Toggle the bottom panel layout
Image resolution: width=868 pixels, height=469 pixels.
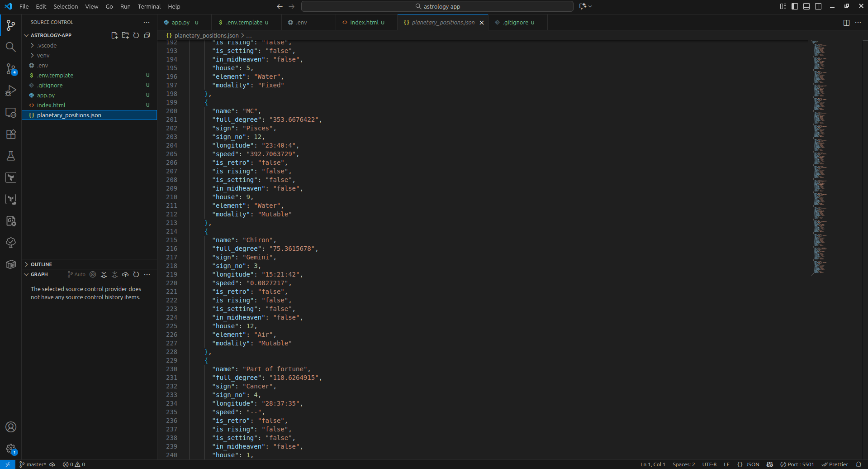806,6
